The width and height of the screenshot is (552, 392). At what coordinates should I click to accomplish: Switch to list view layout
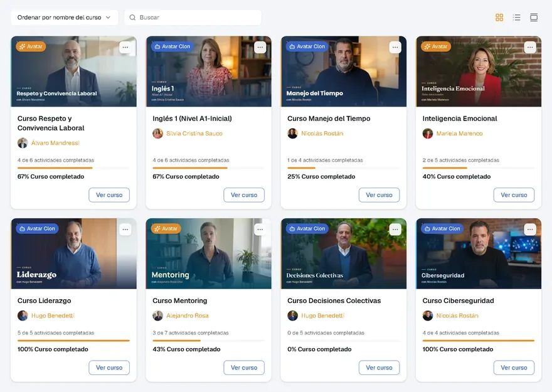pyautogui.click(x=516, y=17)
